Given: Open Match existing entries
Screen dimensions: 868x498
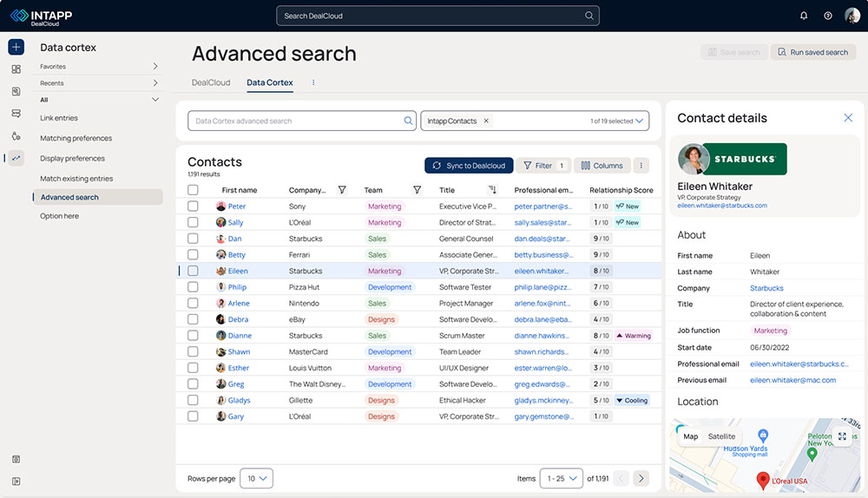Looking at the screenshot, I should (x=76, y=179).
